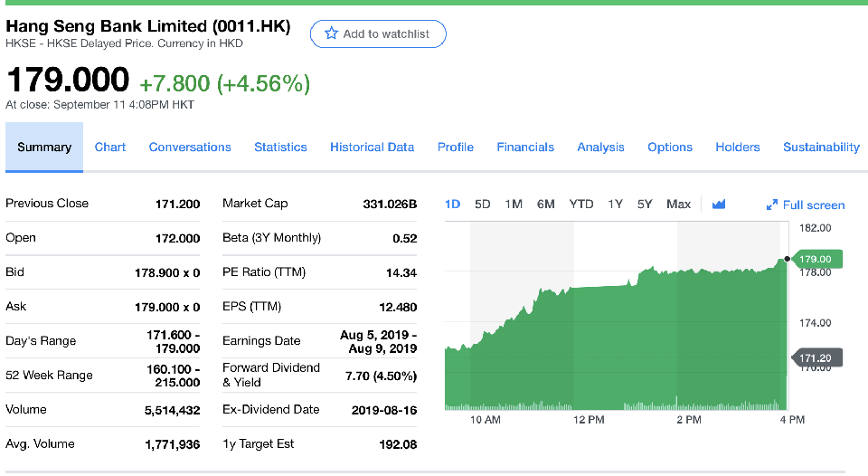Viewport: 868px width, 476px height.
Task: Click the Full screen expand arrows icon
Action: tap(771, 205)
